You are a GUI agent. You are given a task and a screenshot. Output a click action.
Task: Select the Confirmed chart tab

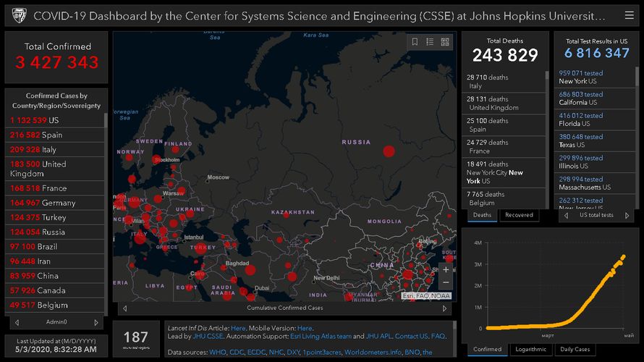487,349
